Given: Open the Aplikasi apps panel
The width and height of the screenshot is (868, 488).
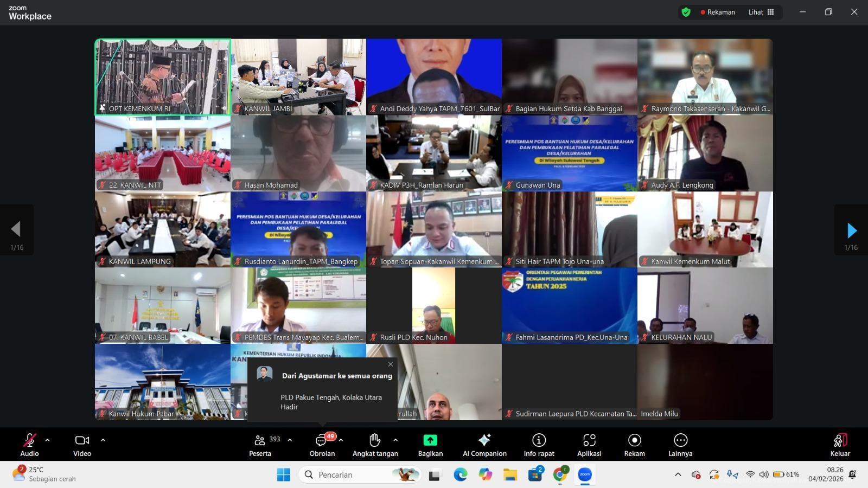Looking at the screenshot, I should click(589, 445).
